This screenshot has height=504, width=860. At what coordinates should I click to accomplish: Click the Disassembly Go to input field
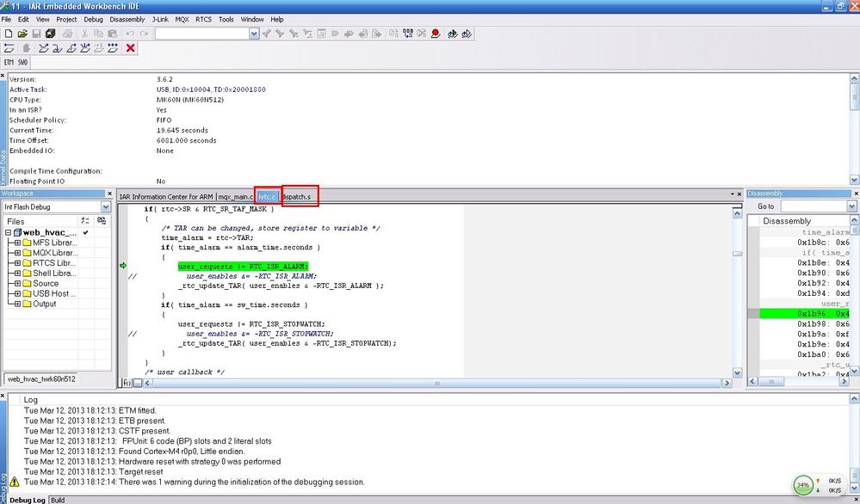coord(814,206)
